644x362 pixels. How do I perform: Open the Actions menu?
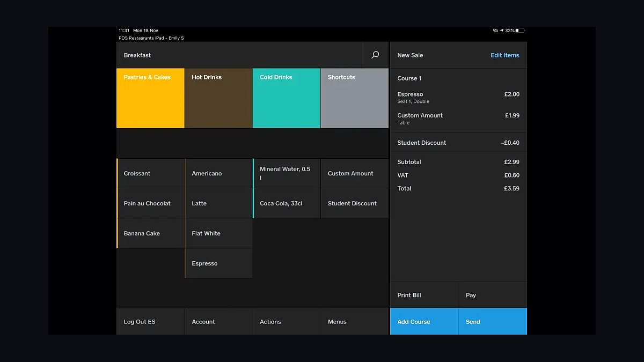pos(287,321)
